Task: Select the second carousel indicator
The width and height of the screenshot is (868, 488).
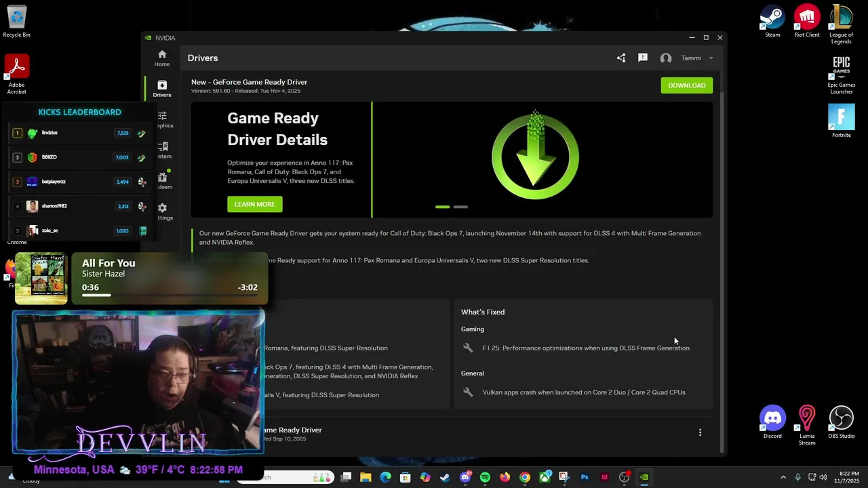Action: (460, 207)
